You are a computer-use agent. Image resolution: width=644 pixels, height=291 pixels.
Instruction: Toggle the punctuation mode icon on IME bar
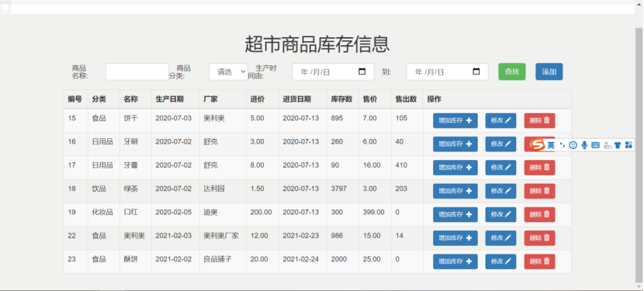pos(563,145)
